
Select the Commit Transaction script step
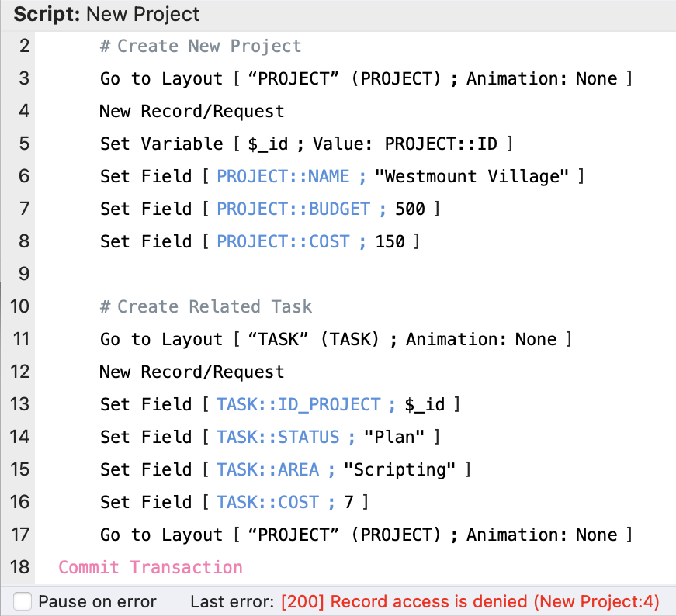click(x=151, y=567)
